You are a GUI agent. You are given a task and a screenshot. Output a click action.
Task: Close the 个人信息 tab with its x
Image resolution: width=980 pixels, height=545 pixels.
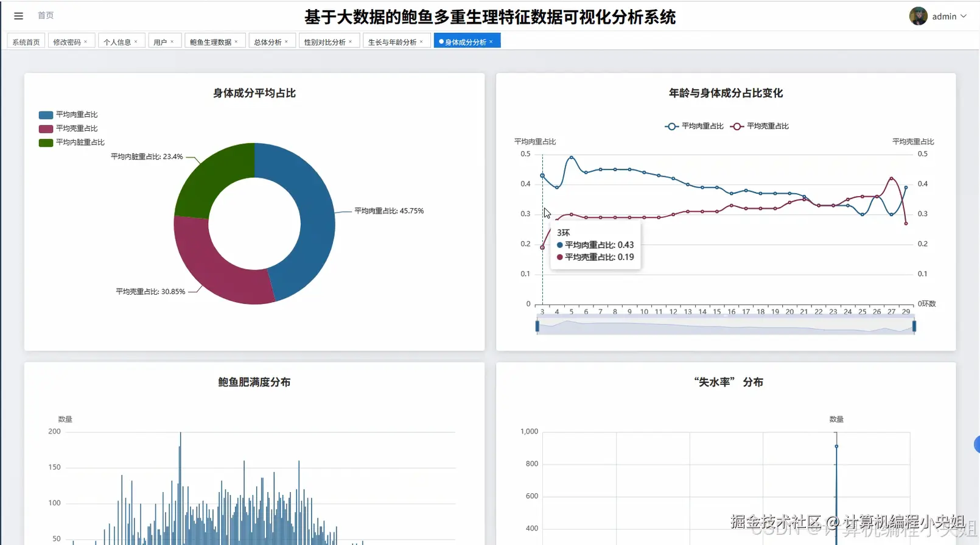136,41
